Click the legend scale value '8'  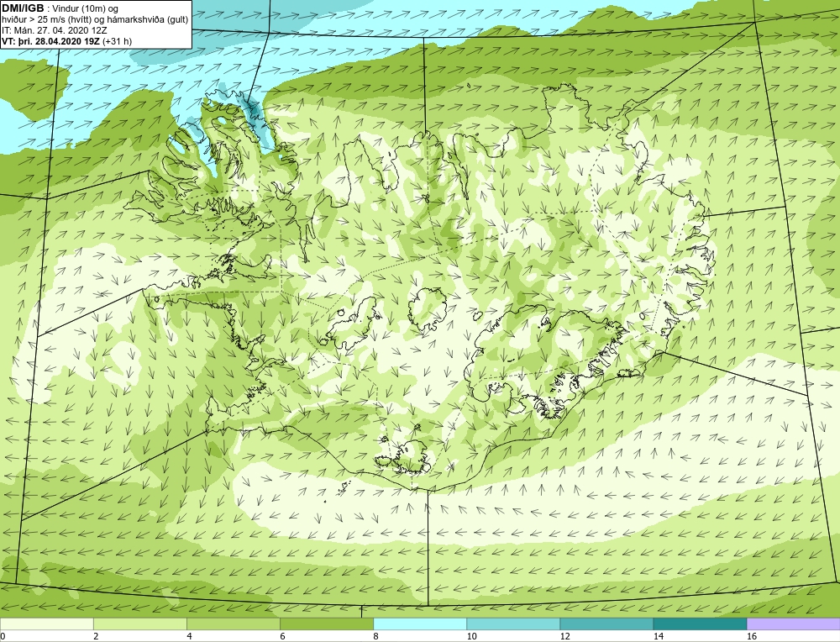click(375, 636)
